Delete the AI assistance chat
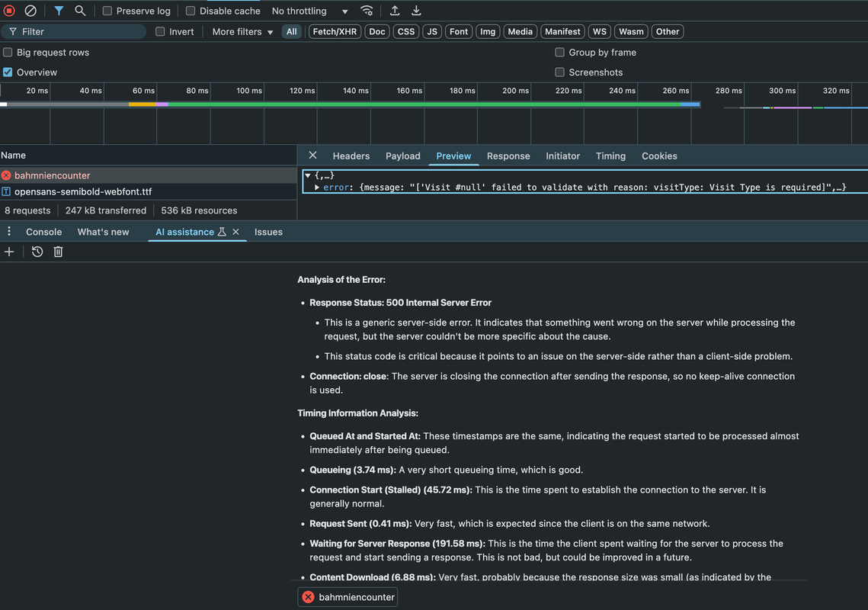 [x=58, y=252]
